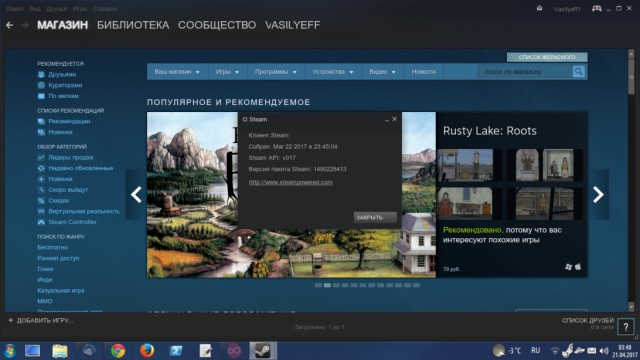Open the Steam menu in menu bar
This screenshot has height=360, width=640.
point(14,9)
